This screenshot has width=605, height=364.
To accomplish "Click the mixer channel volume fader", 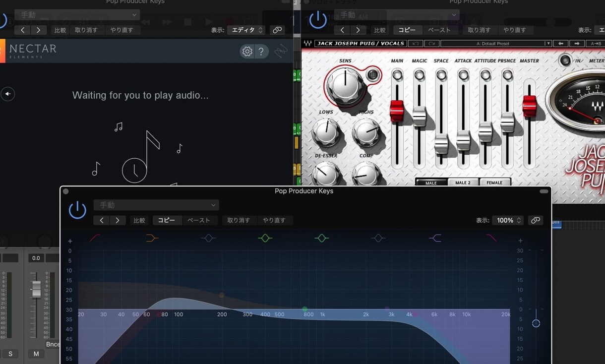I will point(36,289).
